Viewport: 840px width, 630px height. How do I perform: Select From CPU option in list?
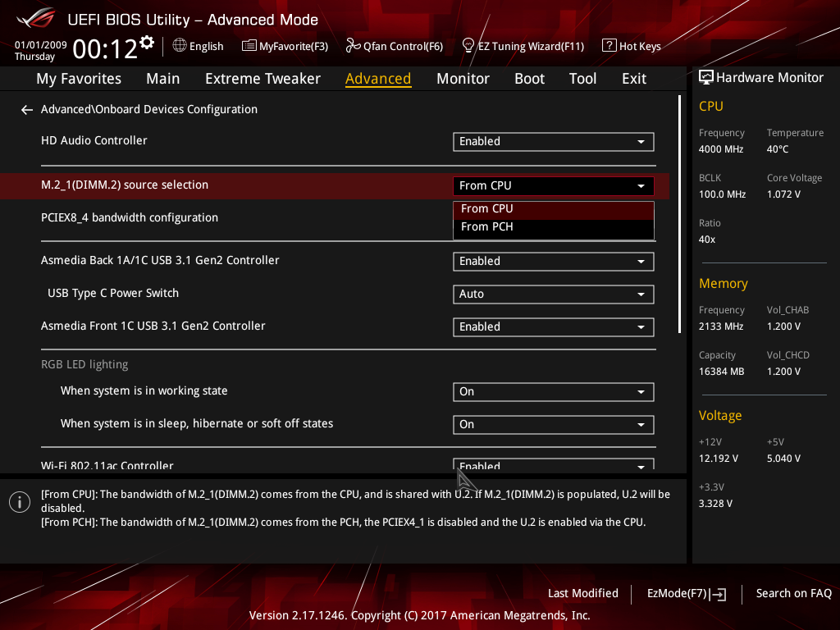point(554,209)
